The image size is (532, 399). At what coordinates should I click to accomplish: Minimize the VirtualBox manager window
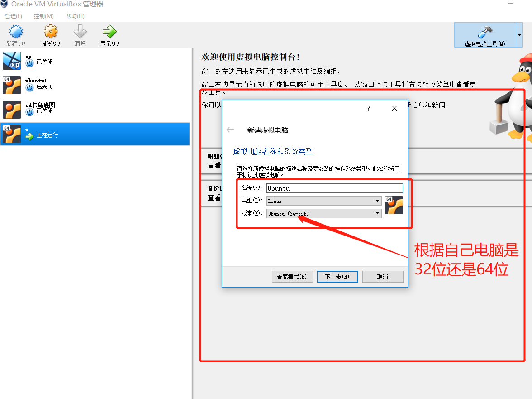pyautogui.click(x=511, y=4)
